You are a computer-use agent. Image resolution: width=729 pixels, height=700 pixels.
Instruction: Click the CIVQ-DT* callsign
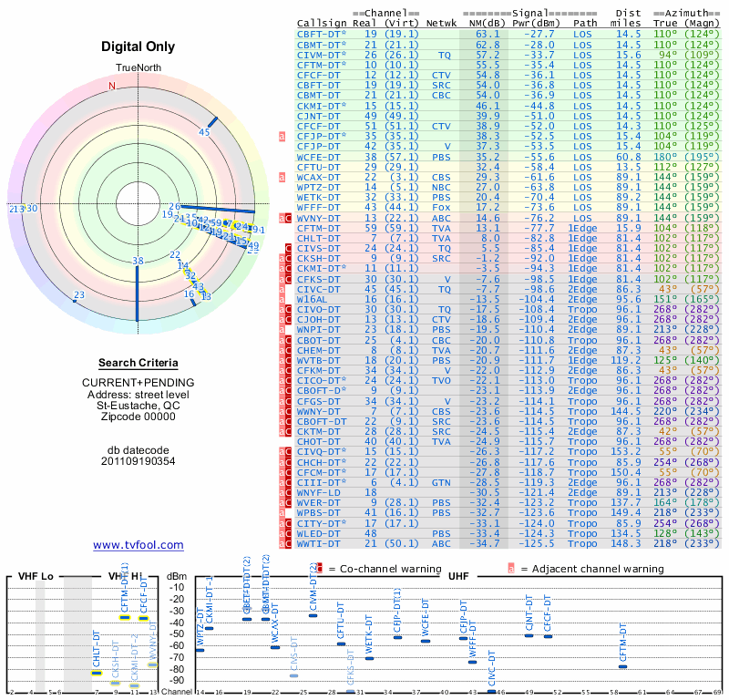322,452
